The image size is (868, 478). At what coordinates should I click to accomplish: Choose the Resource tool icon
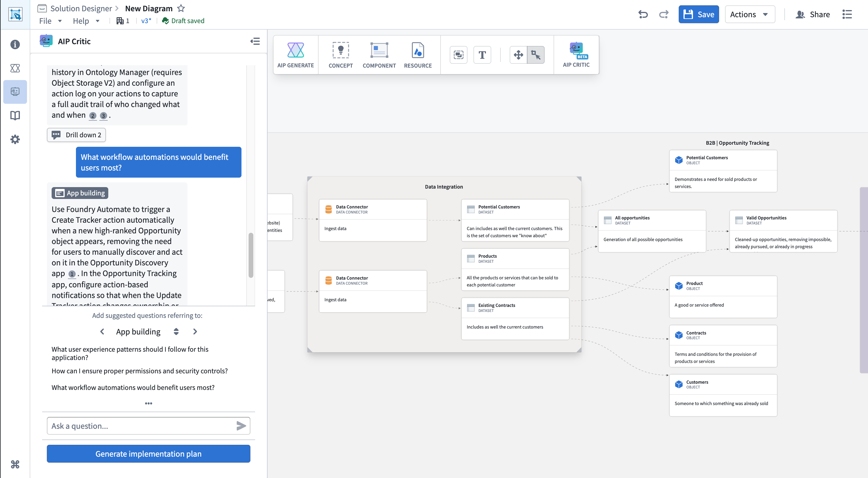click(x=417, y=55)
